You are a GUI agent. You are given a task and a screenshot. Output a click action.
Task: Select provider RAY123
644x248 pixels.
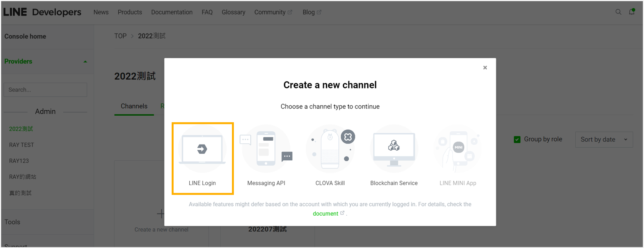point(19,161)
